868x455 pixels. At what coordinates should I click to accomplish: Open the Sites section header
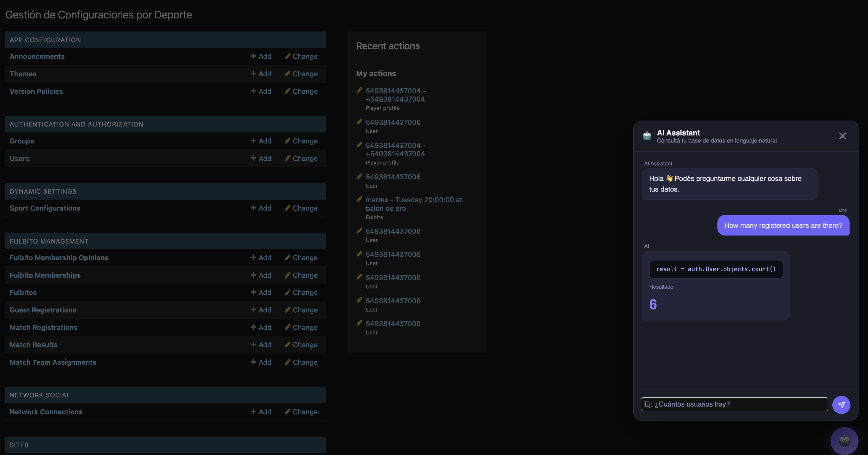point(19,445)
